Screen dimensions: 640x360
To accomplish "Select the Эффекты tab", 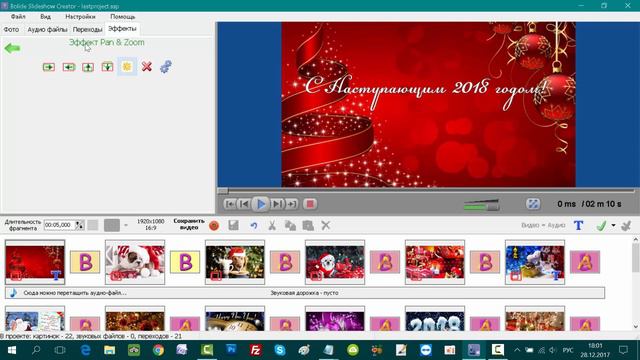I will click(122, 29).
